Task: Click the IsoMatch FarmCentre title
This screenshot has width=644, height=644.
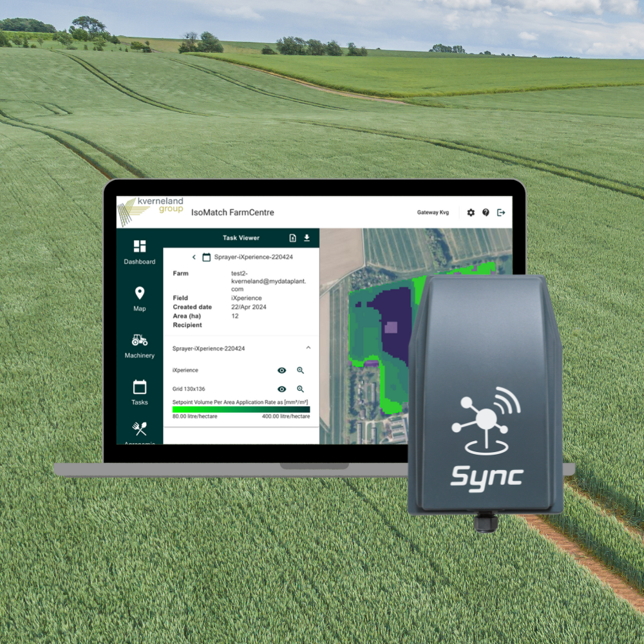Action: pos(232,213)
